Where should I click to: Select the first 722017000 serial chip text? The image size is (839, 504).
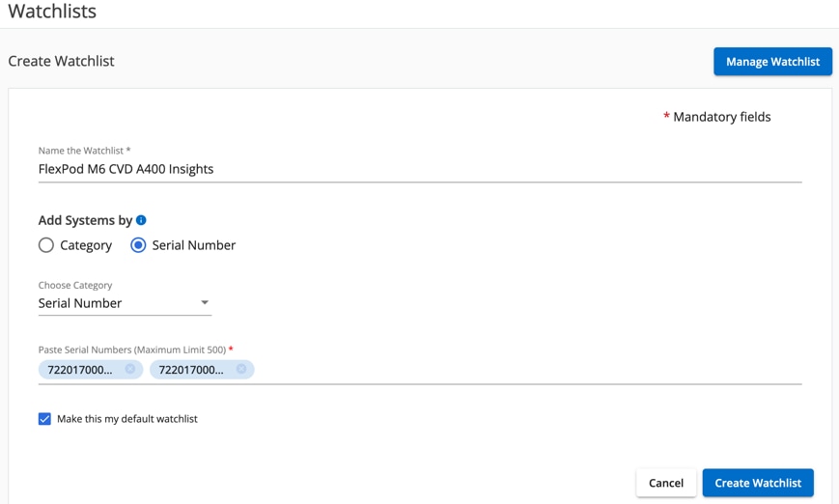[80, 369]
